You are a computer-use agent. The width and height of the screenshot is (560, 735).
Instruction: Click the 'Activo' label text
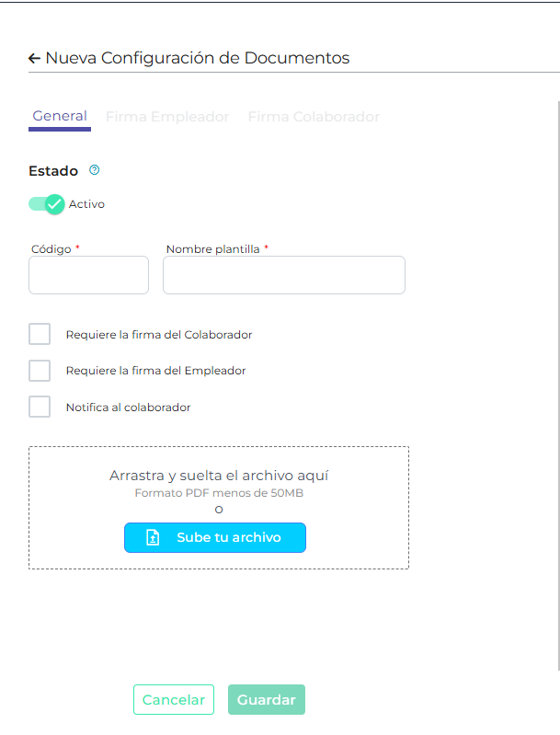click(87, 204)
